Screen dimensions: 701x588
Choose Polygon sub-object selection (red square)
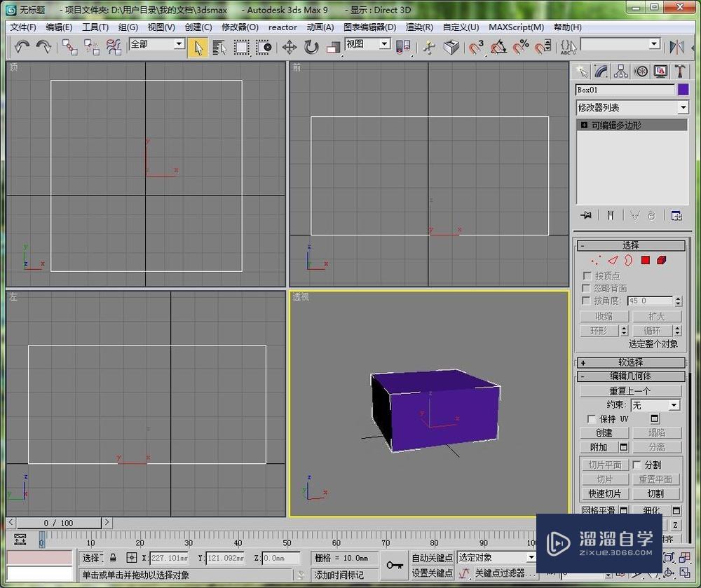[x=645, y=260]
